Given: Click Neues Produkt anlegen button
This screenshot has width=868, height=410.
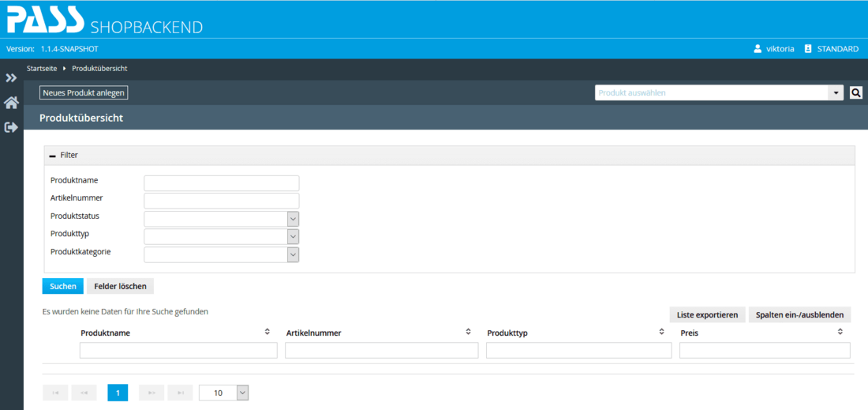Looking at the screenshot, I should [84, 93].
